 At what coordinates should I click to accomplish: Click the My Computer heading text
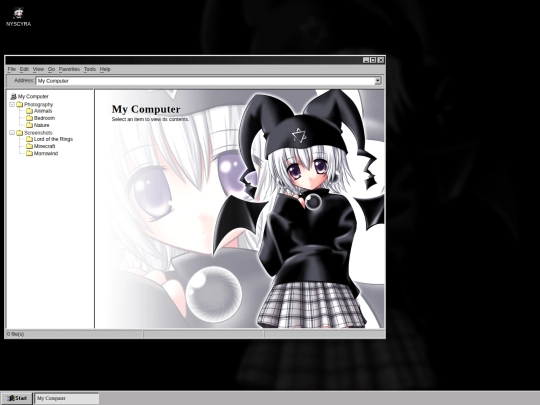(146, 109)
